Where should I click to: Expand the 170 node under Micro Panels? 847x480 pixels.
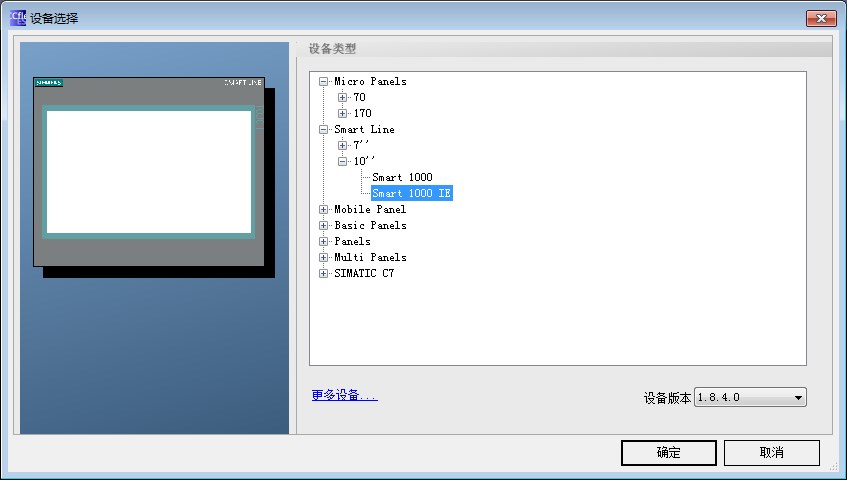click(343, 114)
